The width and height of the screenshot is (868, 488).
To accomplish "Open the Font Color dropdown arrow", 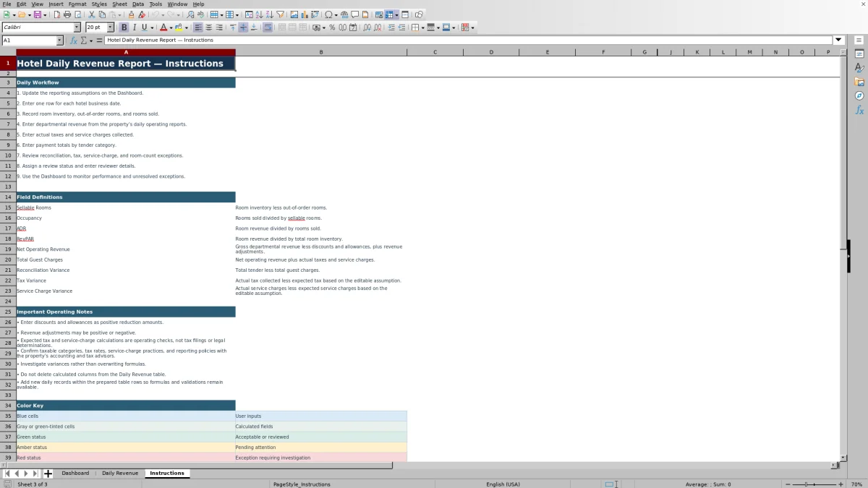I will click(171, 27).
